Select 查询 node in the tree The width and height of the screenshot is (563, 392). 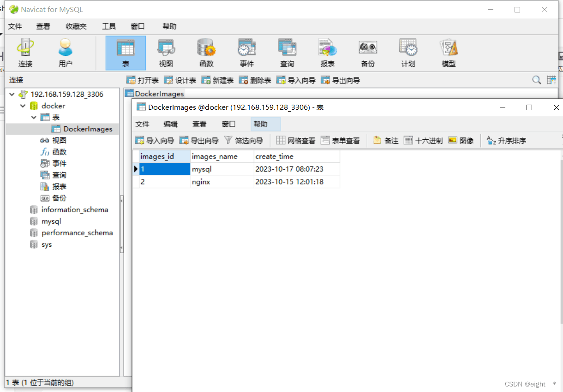53,175
